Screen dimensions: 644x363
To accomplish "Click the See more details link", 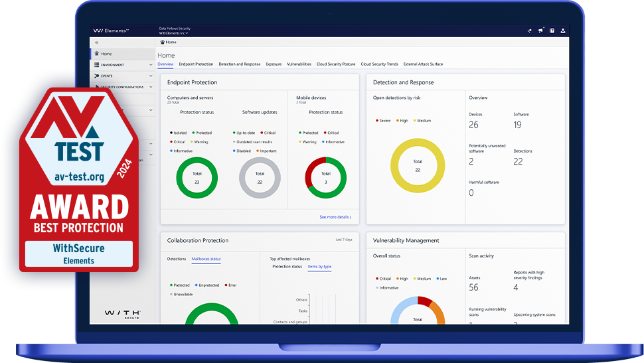I will click(x=335, y=217).
